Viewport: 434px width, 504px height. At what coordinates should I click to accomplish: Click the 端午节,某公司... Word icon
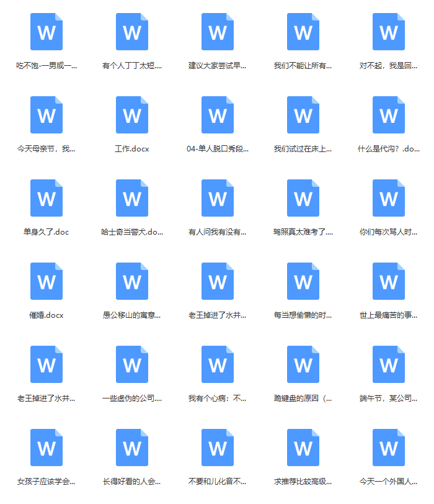[389, 364]
